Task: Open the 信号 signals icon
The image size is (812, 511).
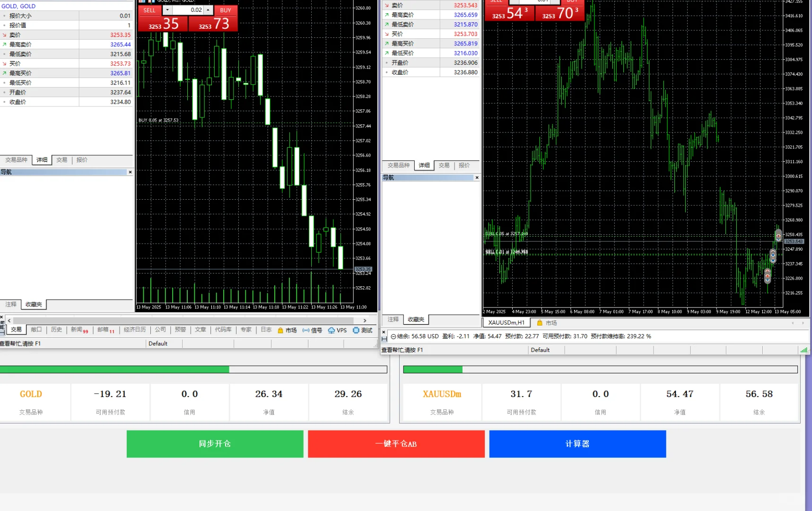Action: pyautogui.click(x=312, y=330)
